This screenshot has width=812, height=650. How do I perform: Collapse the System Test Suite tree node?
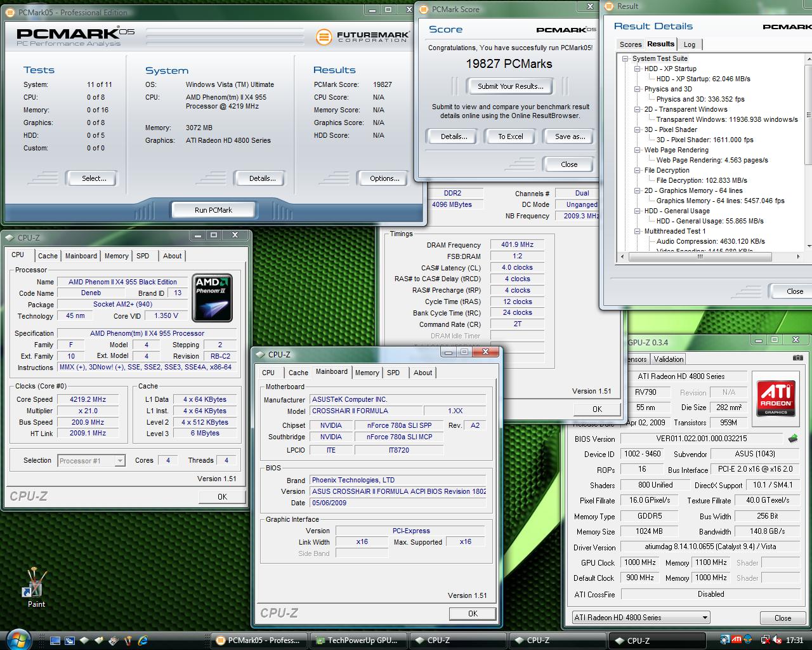coord(625,58)
